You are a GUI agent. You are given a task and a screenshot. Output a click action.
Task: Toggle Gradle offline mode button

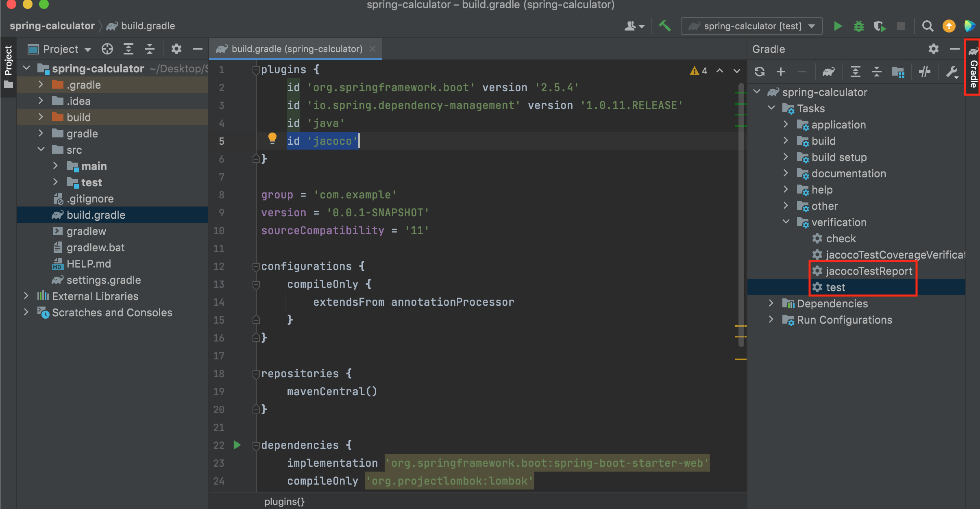coord(925,72)
